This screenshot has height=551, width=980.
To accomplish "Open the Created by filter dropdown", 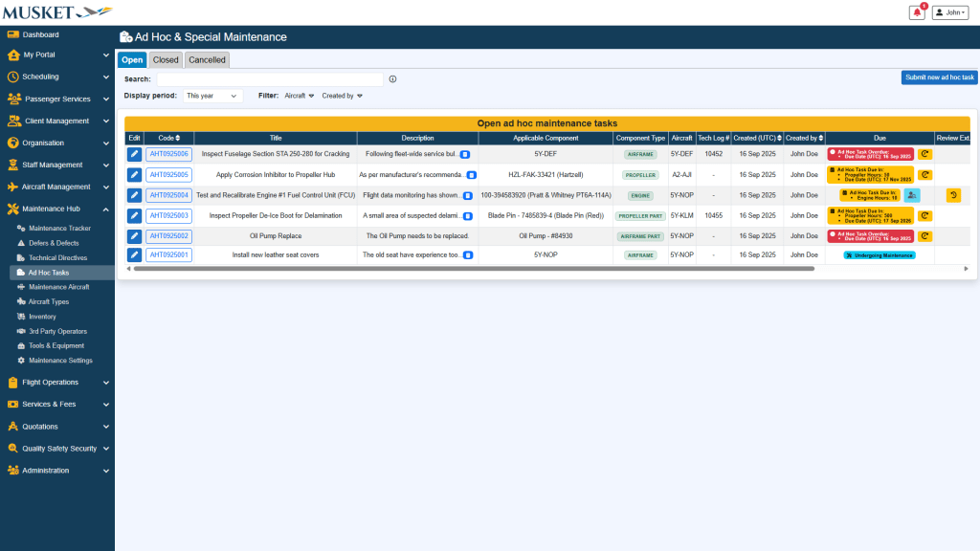I will 342,96.
